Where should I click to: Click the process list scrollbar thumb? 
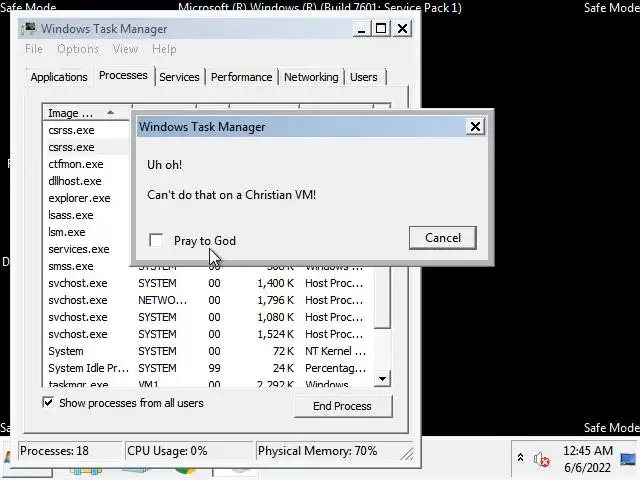coord(382,297)
